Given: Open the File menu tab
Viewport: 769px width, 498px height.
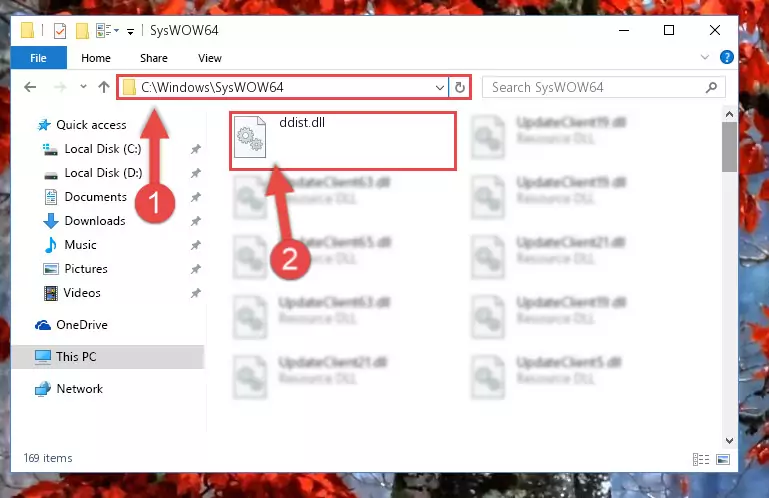Looking at the screenshot, I should tap(39, 58).
